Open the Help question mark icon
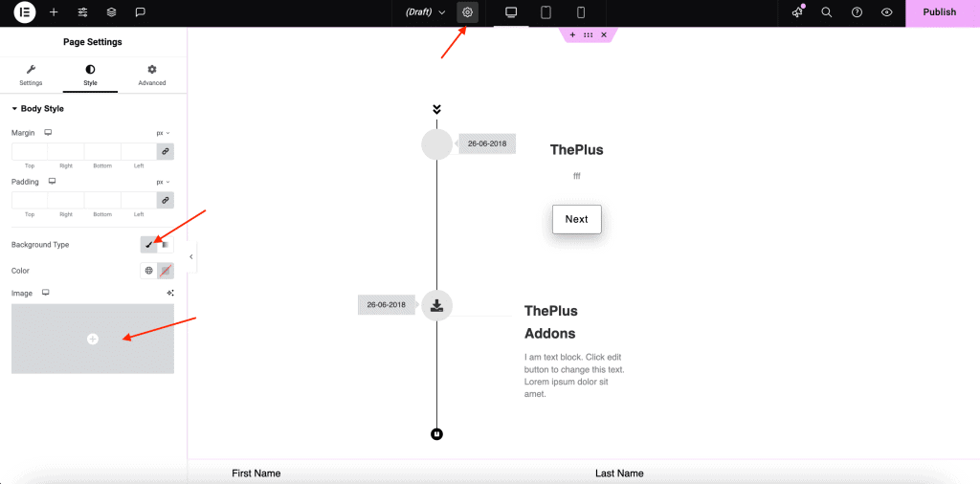The height and width of the screenshot is (484, 980). coord(857,12)
